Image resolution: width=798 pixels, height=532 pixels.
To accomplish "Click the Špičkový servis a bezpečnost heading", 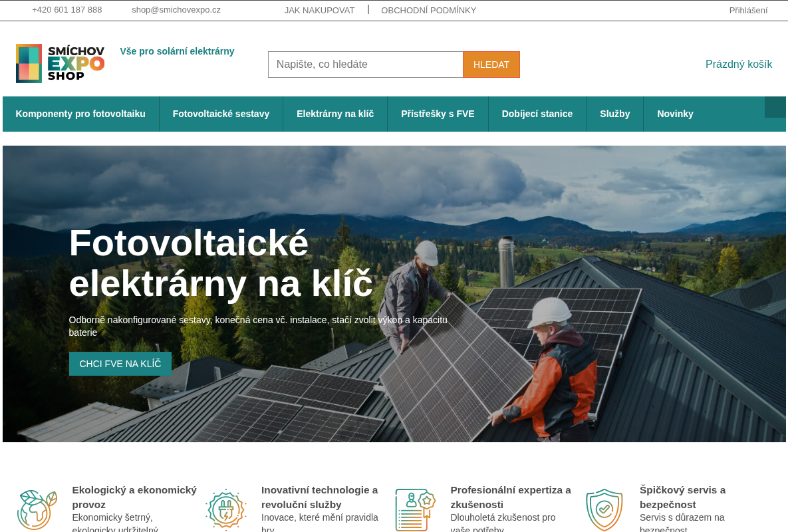I will click(x=682, y=497).
